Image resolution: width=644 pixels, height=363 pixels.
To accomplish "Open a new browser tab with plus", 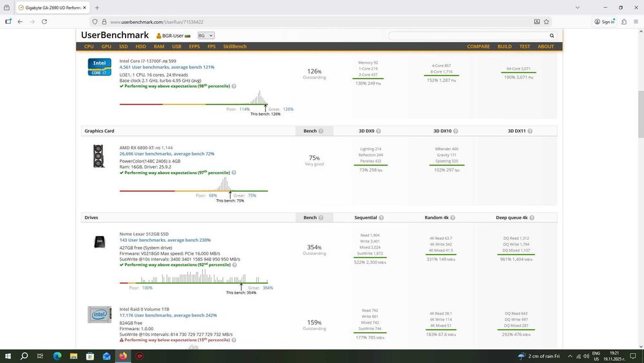I will (97, 7).
